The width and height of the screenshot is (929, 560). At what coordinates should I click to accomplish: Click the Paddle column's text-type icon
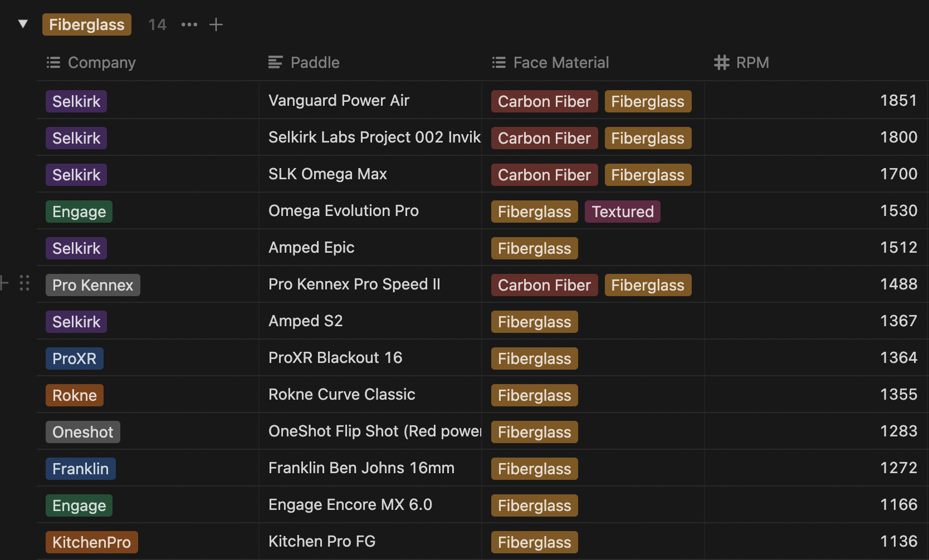pyautogui.click(x=275, y=62)
